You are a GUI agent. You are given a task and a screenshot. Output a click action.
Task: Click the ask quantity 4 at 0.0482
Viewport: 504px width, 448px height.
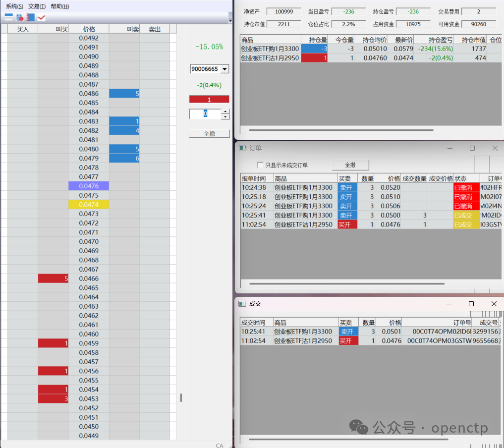(124, 130)
